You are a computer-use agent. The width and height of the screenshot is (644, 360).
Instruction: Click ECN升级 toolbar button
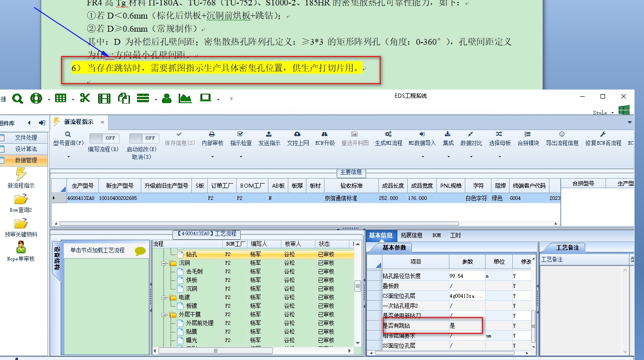coord(324,139)
